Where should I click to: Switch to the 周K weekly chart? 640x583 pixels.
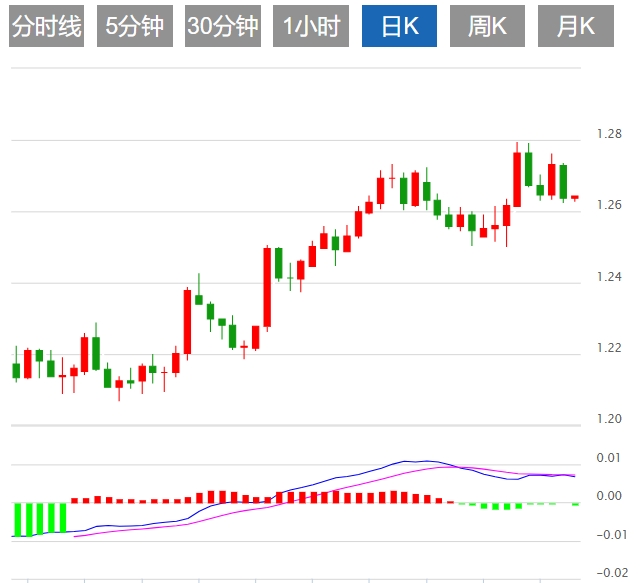(x=487, y=26)
